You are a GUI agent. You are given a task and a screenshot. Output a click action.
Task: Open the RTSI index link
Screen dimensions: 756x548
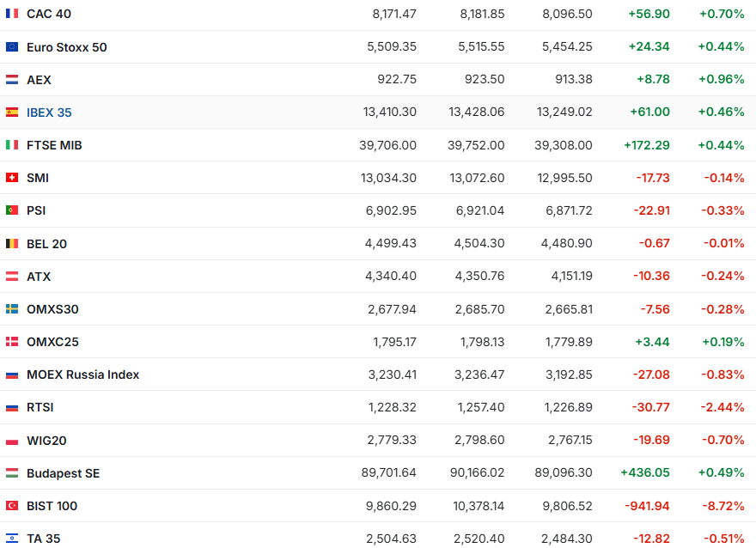click(x=40, y=407)
